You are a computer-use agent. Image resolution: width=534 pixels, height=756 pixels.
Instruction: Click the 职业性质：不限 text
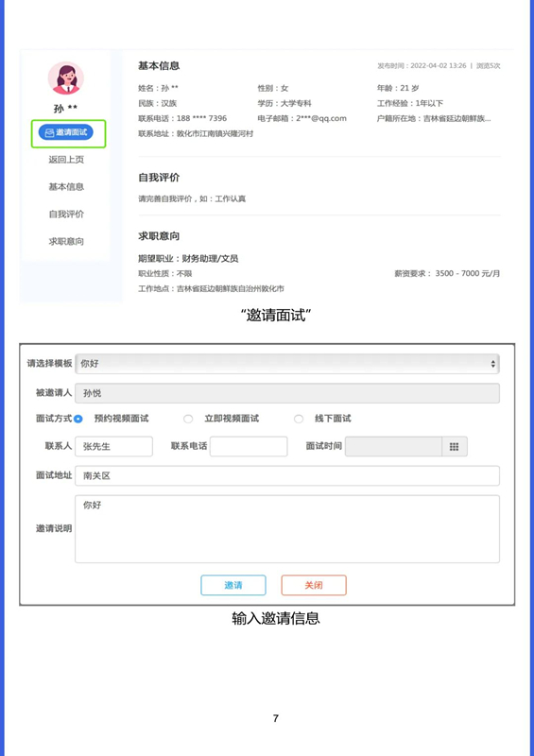(x=165, y=273)
